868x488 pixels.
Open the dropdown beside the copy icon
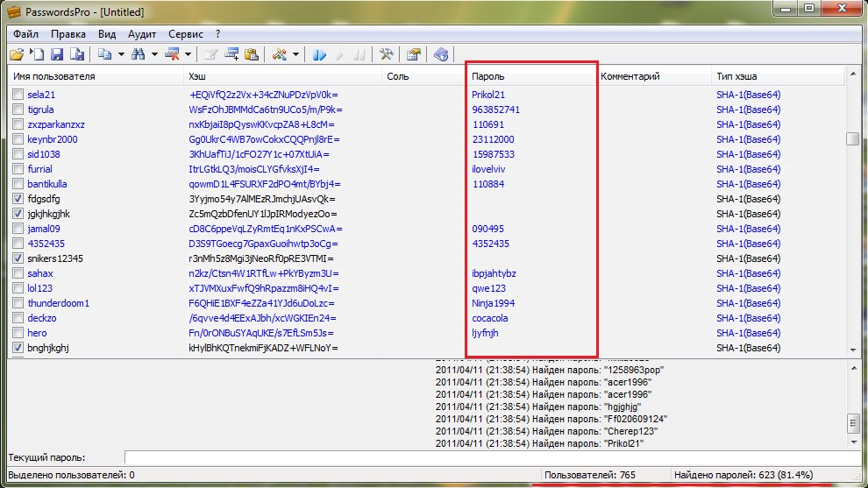click(x=119, y=55)
